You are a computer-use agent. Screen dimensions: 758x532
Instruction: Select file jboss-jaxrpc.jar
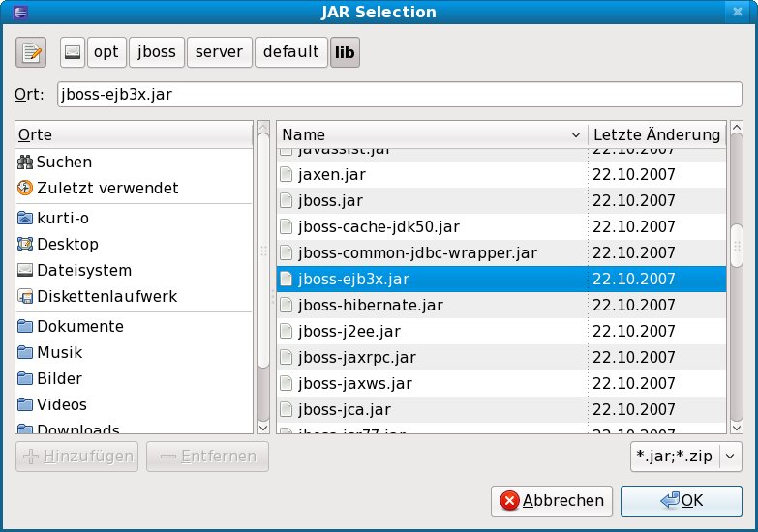click(x=501, y=357)
